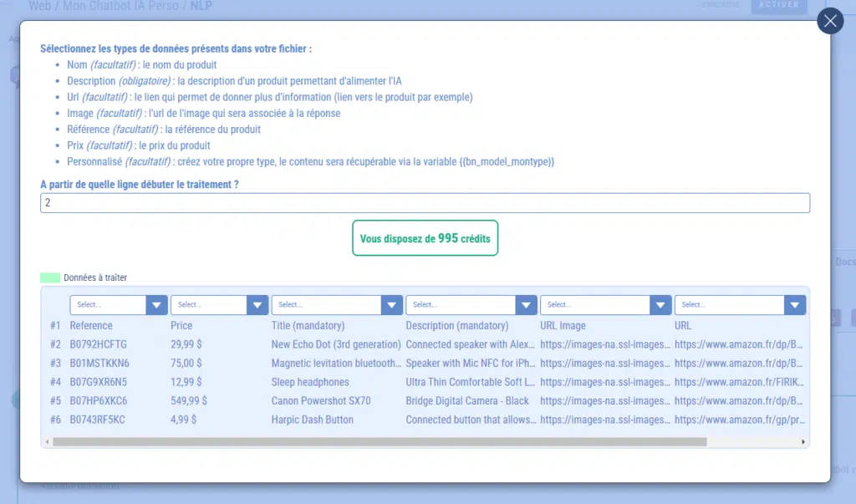The image size is (856, 504).
Task: Click the Sleep headphones title cell
Action: tap(310, 382)
